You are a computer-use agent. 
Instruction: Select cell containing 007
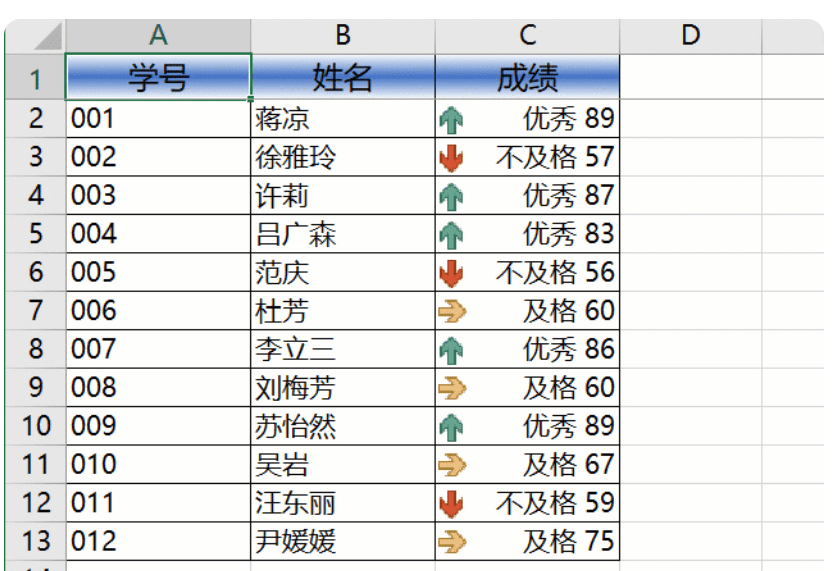point(158,349)
